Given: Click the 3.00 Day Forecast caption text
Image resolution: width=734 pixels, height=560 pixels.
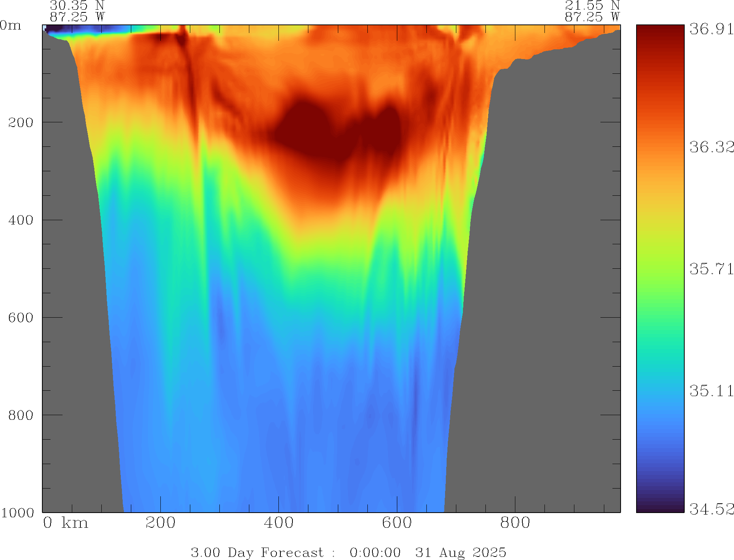Looking at the screenshot, I should pos(257,552).
